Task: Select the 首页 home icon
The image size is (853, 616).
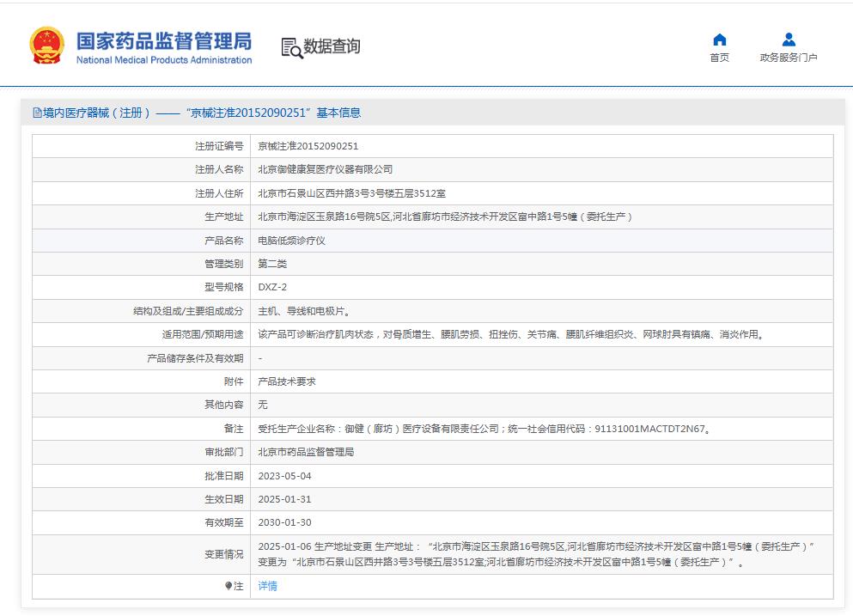Action: click(x=719, y=39)
